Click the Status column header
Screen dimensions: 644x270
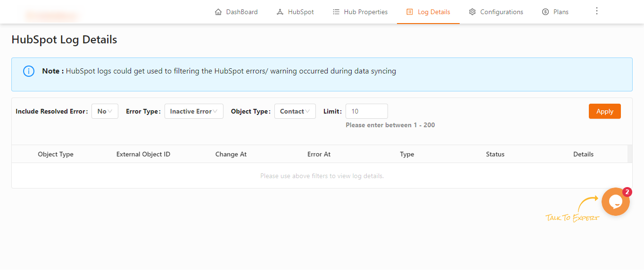click(495, 154)
